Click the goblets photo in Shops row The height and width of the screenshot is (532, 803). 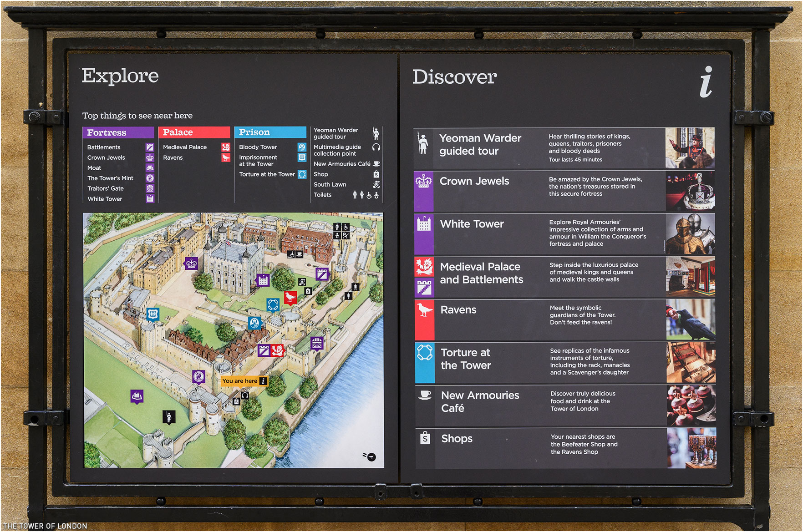(692, 448)
